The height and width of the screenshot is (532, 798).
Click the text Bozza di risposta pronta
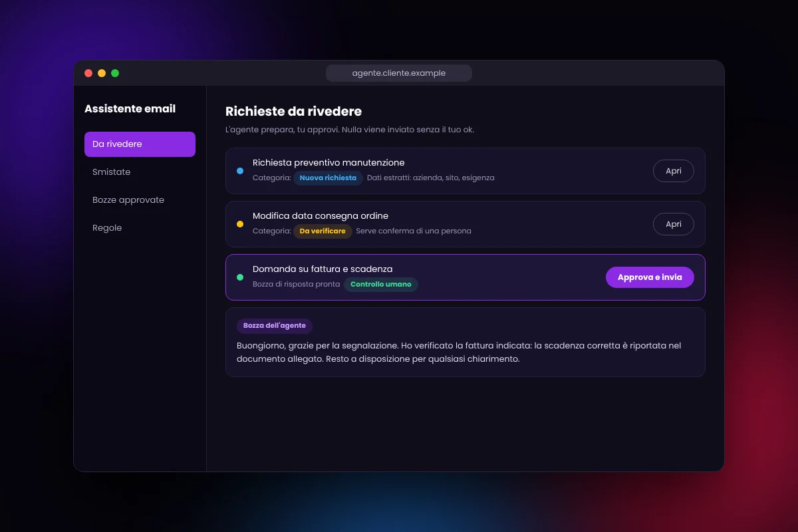(x=296, y=284)
